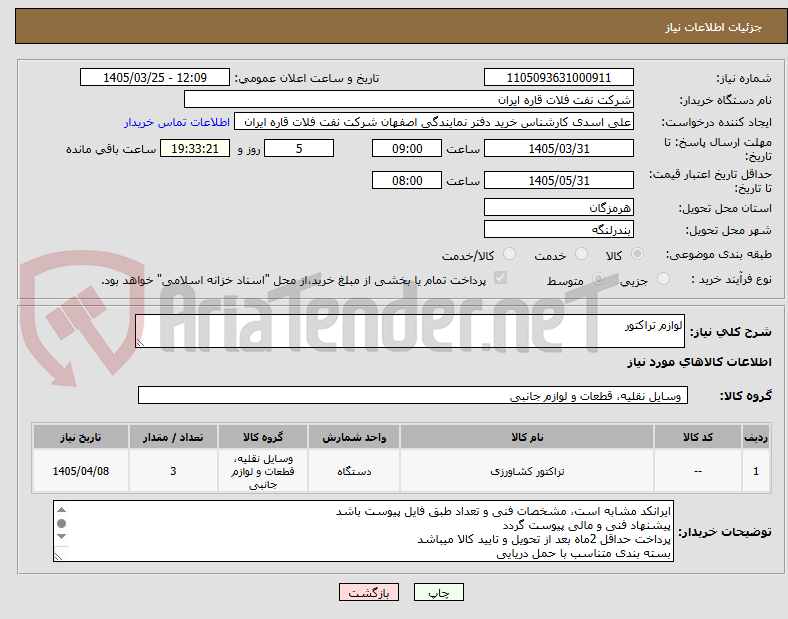Click the جزئیات اطلاعات نیاز page title
This screenshot has width=788, height=619.
714,27
